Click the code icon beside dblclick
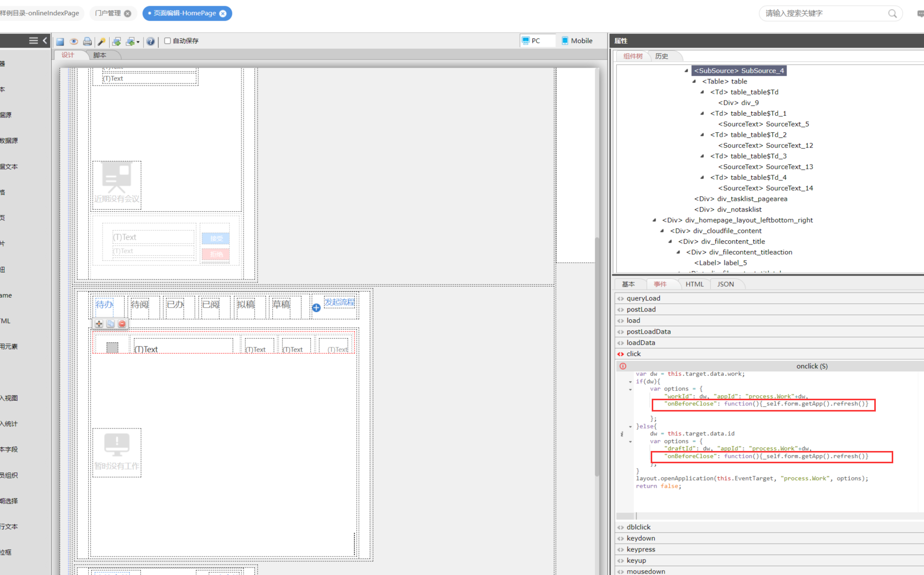 (620, 527)
